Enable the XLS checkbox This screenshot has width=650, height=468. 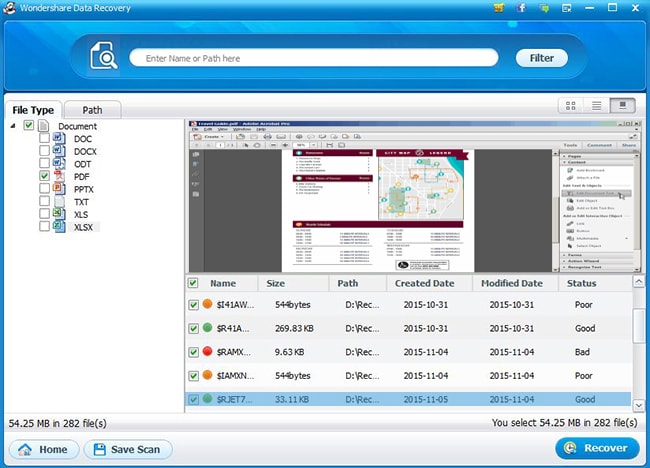coord(44,213)
